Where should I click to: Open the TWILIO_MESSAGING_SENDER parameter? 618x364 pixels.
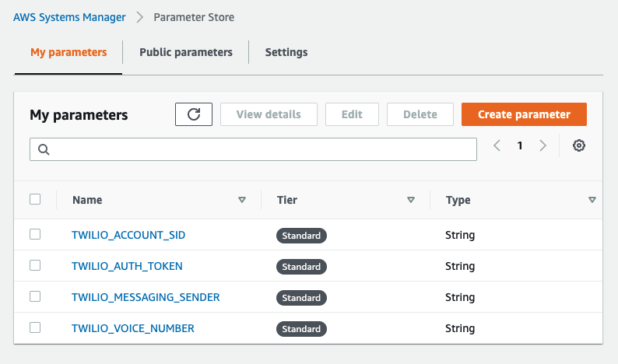(146, 297)
